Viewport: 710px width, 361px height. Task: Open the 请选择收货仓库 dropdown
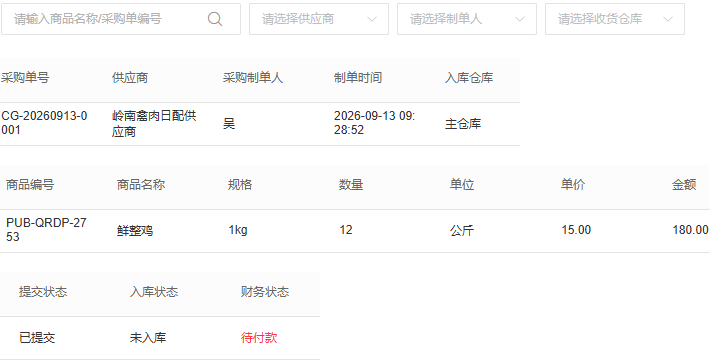tap(615, 19)
